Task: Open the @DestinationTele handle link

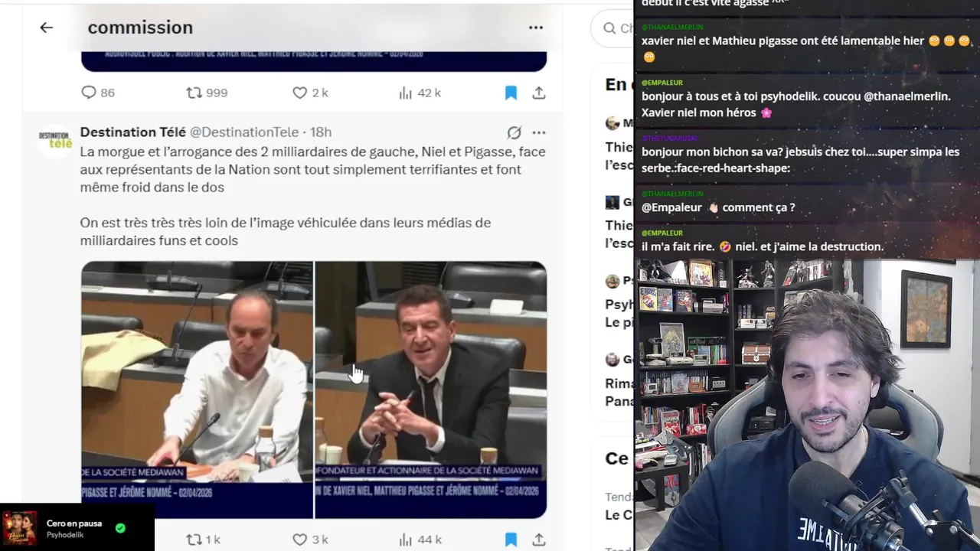Action: pos(244,132)
